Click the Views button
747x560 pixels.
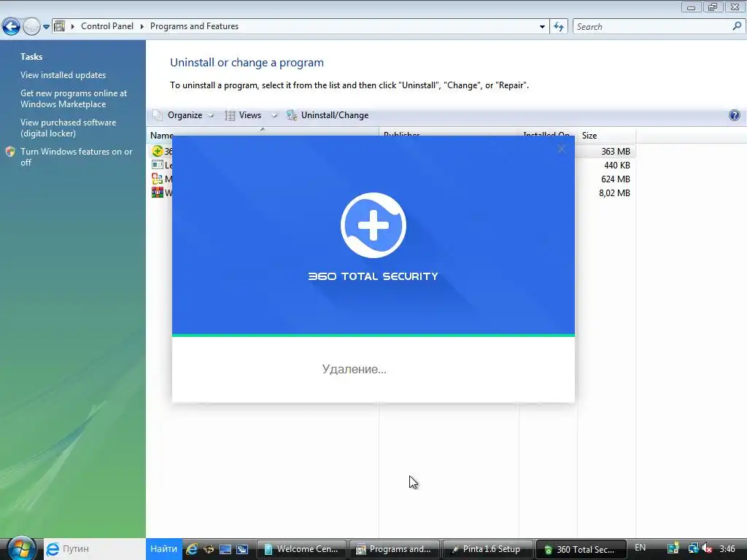pyautogui.click(x=244, y=115)
